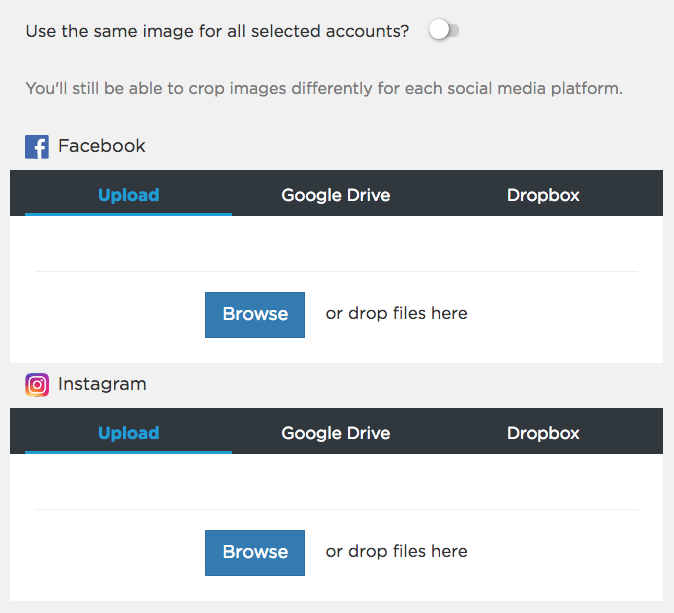Viewport: 674px width, 613px height.
Task: Click 'Use the same image' question text
Action: coord(217,31)
